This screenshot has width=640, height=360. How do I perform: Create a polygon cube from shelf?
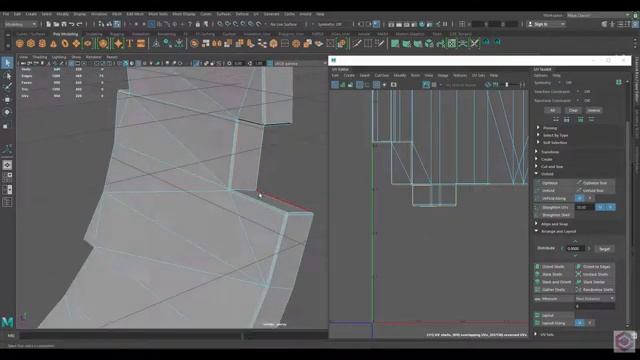tap(31, 43)
